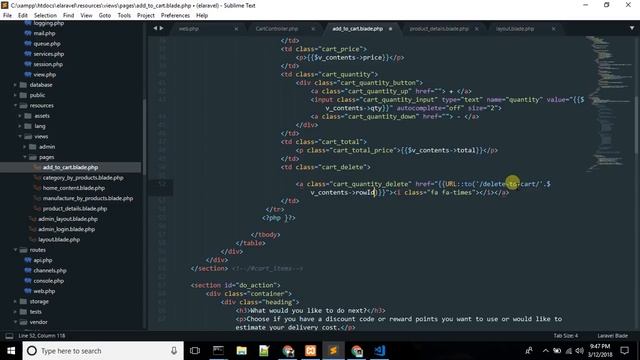Screen dimensions: 640x360
Task: Toggle sidebar via status bar panel icon
Action: [9, 336]
